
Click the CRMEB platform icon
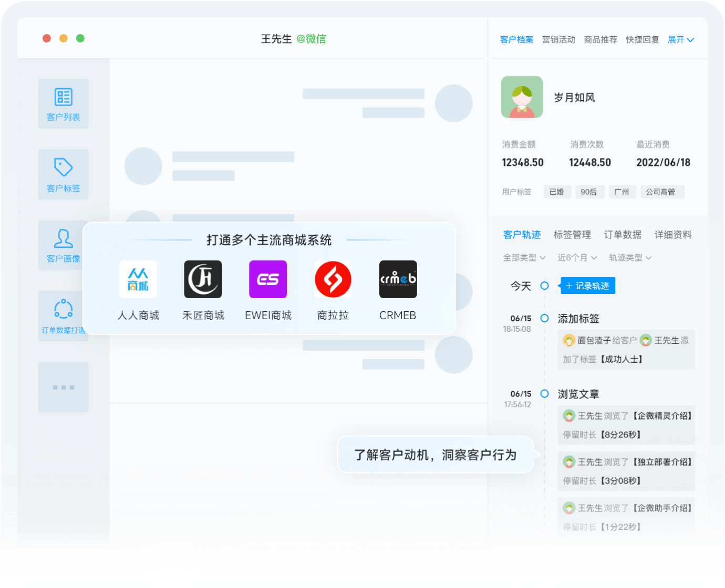click(398, 279)
